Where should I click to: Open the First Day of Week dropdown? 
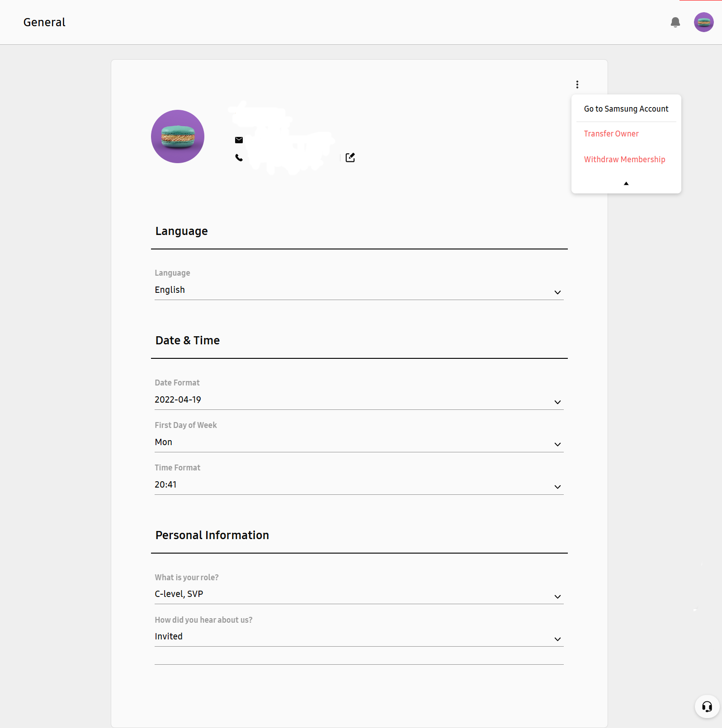(359, 442)
